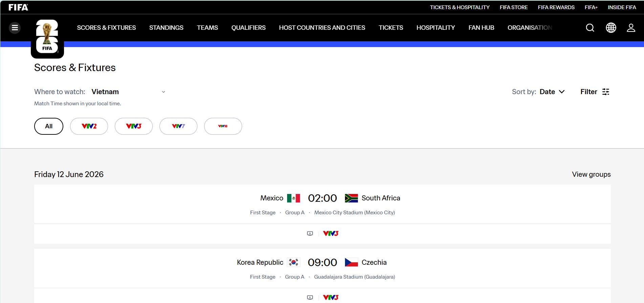Select the All channels filter pill
The image size is (644, 303).
(x=48, y=126)
